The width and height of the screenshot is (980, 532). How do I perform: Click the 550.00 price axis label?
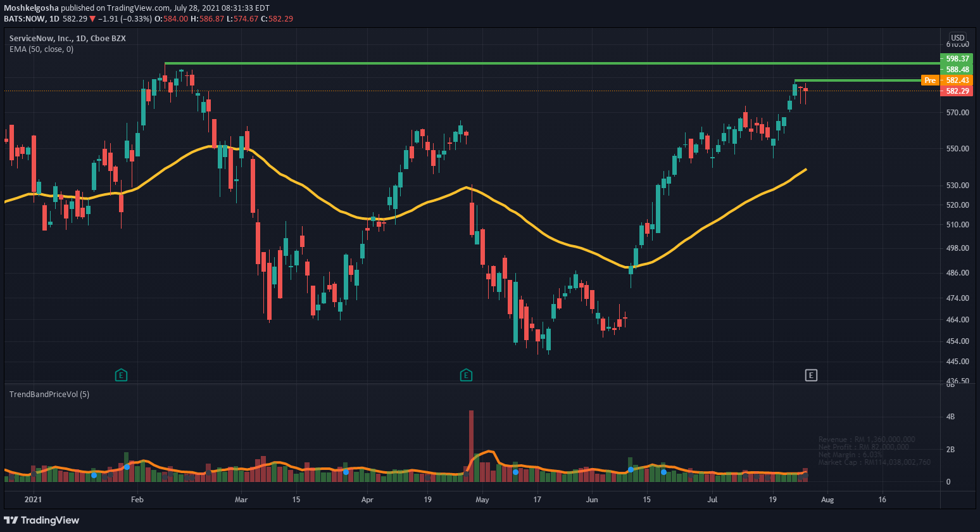coord(957,149)
